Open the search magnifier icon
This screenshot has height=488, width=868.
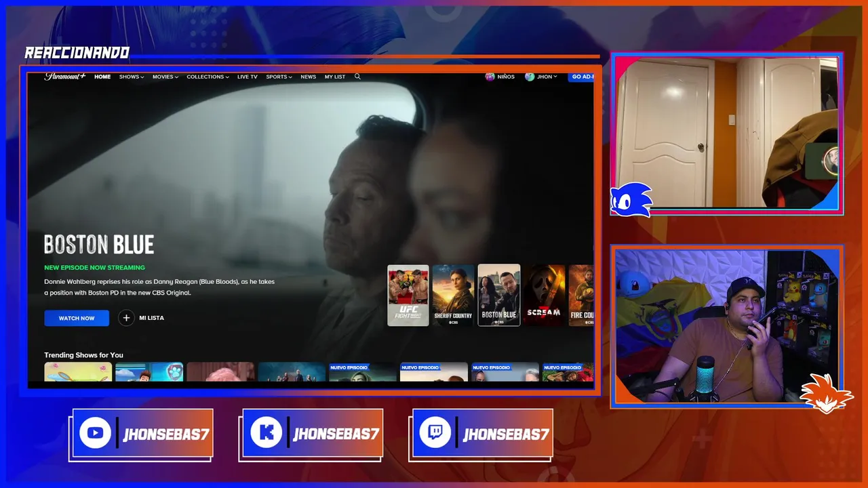pyautogui.click(x=357, y=77)
